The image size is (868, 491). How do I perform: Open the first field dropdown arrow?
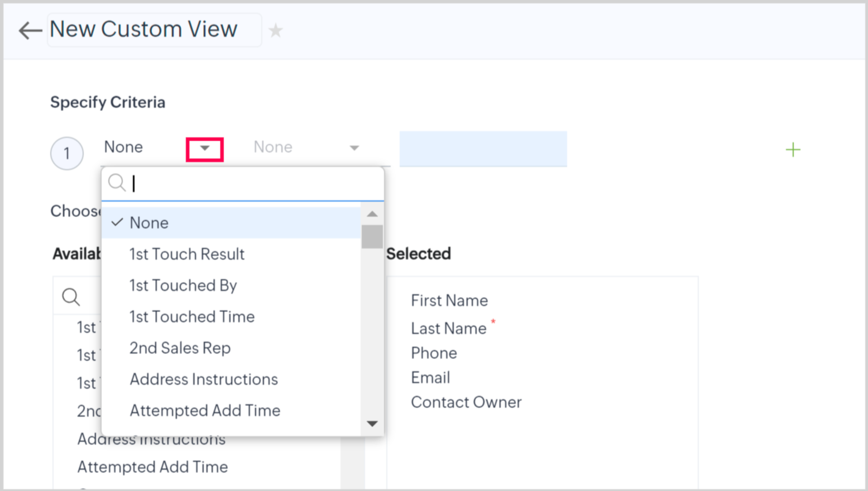(x=205, y=149)
